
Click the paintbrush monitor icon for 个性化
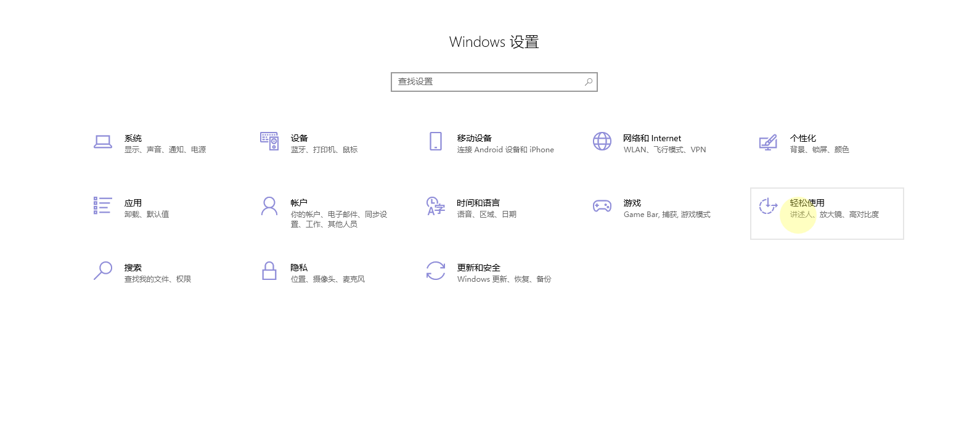click(768, 142)
